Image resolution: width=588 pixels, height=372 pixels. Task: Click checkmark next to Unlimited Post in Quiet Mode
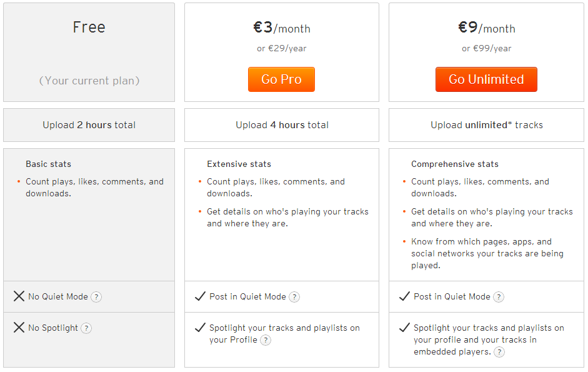(405, 296)
